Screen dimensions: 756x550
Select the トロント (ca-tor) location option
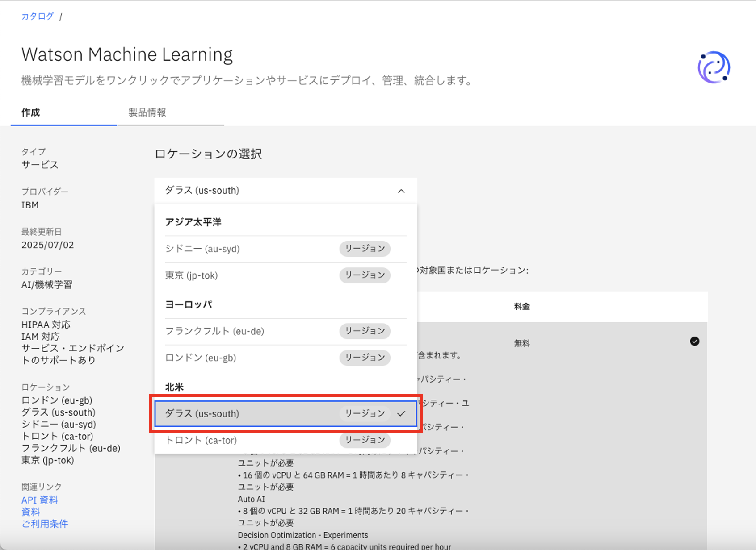coord(201,440)
